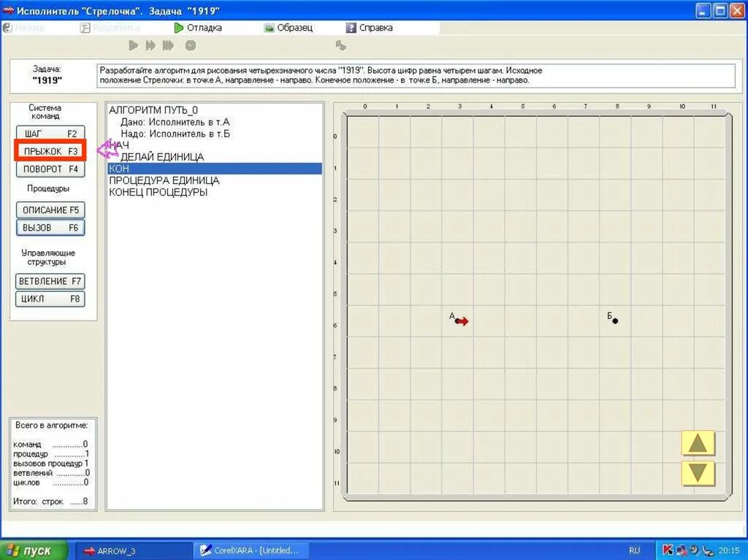Click the double-arrow fast run icon

pyautogui.click(x=150, y=45)
